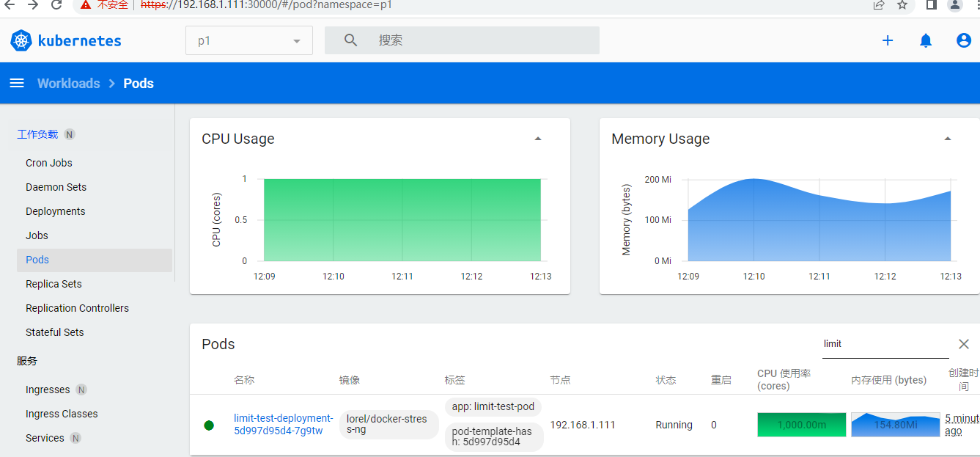Open Cron Jobs in sidebar
Screen dimensions: 980x457
coord(49,163)
